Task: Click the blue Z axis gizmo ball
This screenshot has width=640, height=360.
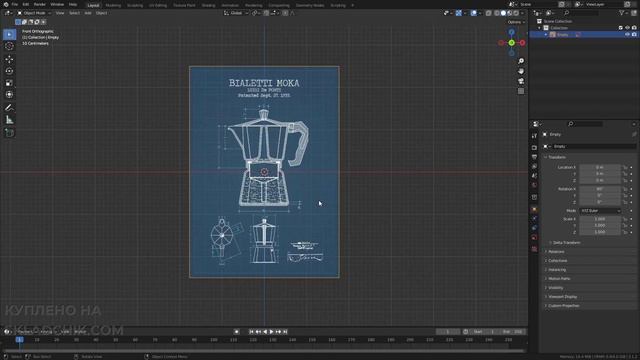Action: [x=511, y=32]
